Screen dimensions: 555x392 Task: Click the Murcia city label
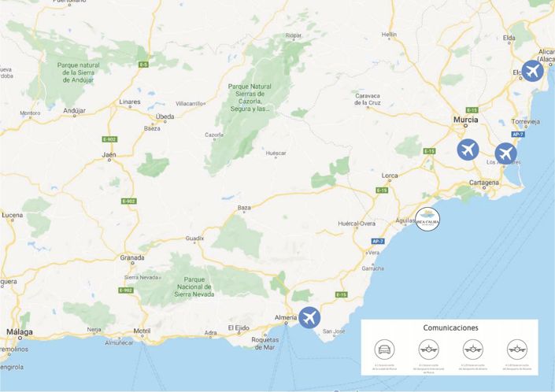coord(466,120)
